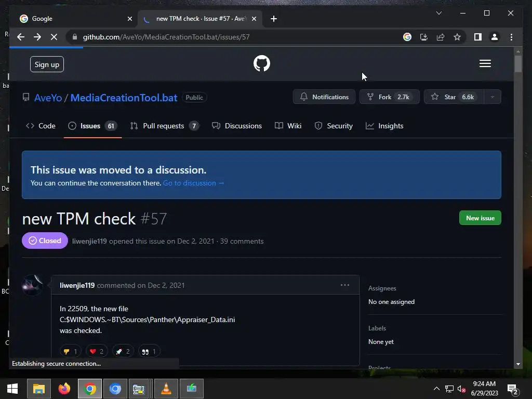Viewport: 532px width, 399px height.
Task: Click the green New issue button
Action: tap(480, 218)
